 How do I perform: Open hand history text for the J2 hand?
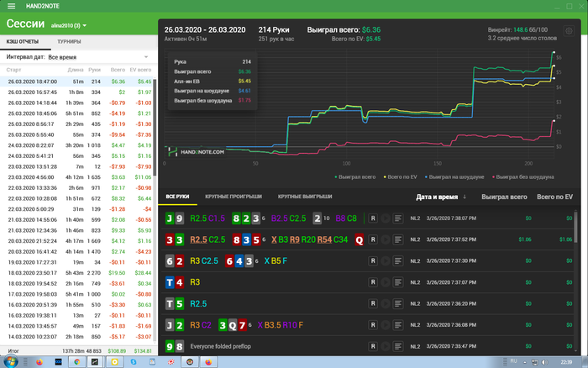[398, 325]
